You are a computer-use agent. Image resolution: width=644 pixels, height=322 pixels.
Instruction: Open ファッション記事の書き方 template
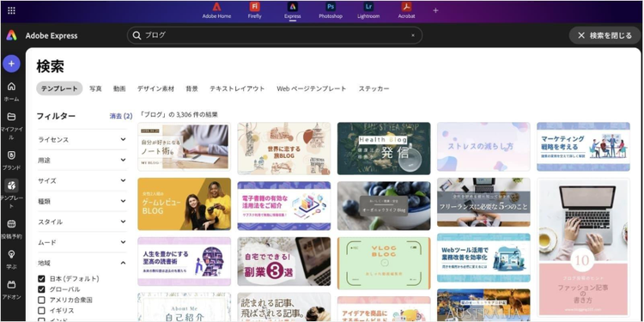(583, 247)
